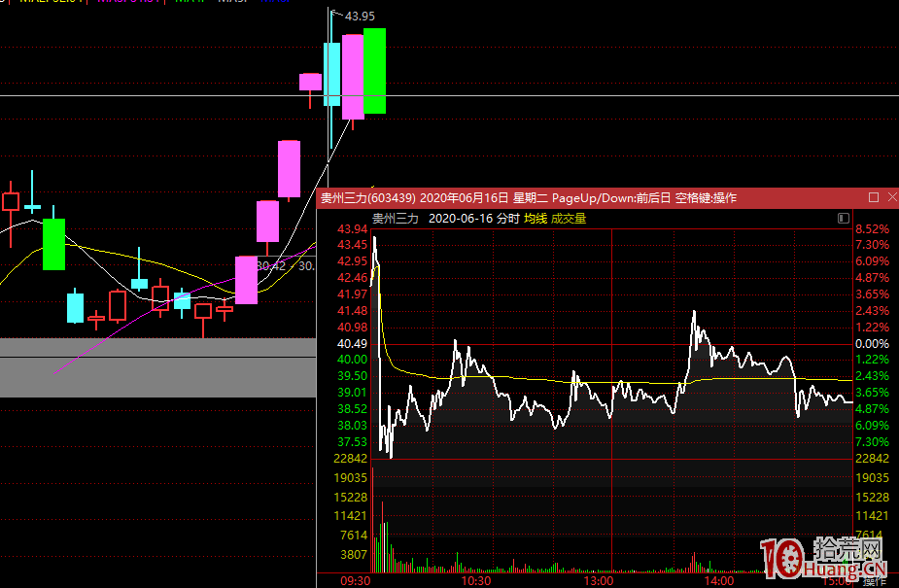Click the 09:30 time axis label
The image size is (899, 588).
point(356,581)
